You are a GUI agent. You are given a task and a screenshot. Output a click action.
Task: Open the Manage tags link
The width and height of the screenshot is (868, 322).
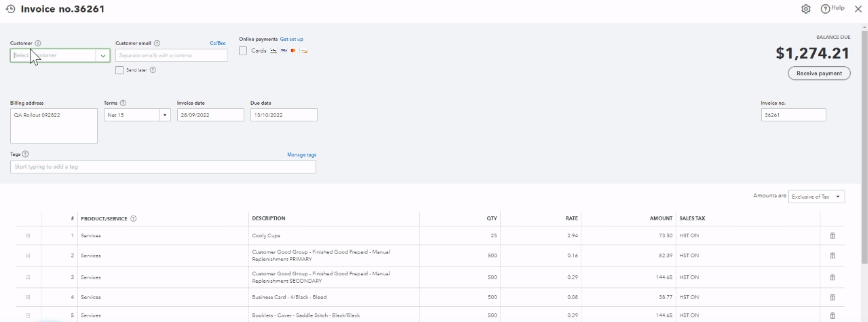point(302,154)
